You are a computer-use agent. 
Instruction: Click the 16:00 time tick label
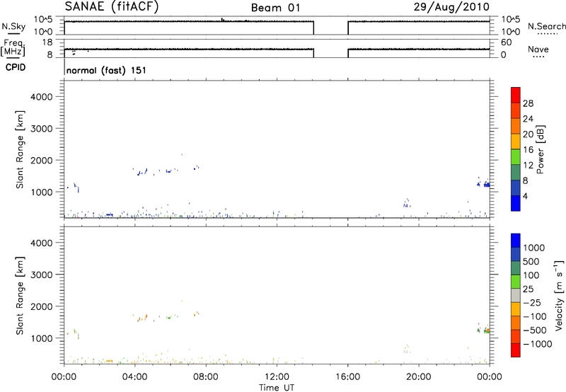pos(347,377)
